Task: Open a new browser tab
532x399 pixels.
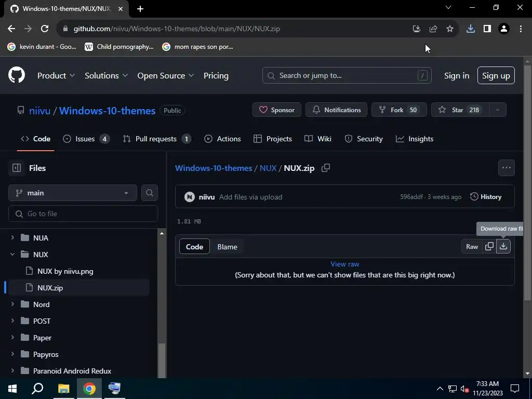Action: 140,9
